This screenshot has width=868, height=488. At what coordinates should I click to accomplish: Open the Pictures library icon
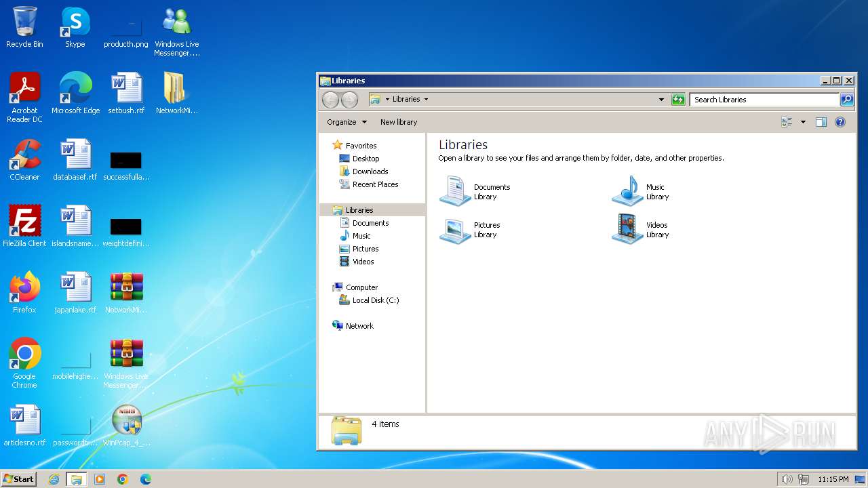coord(455,230)
